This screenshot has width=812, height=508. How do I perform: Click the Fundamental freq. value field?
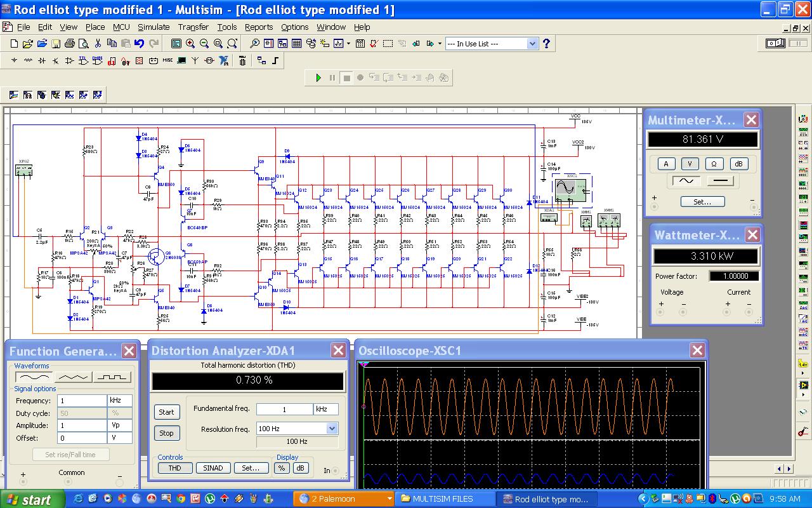[x=284, y=409]
